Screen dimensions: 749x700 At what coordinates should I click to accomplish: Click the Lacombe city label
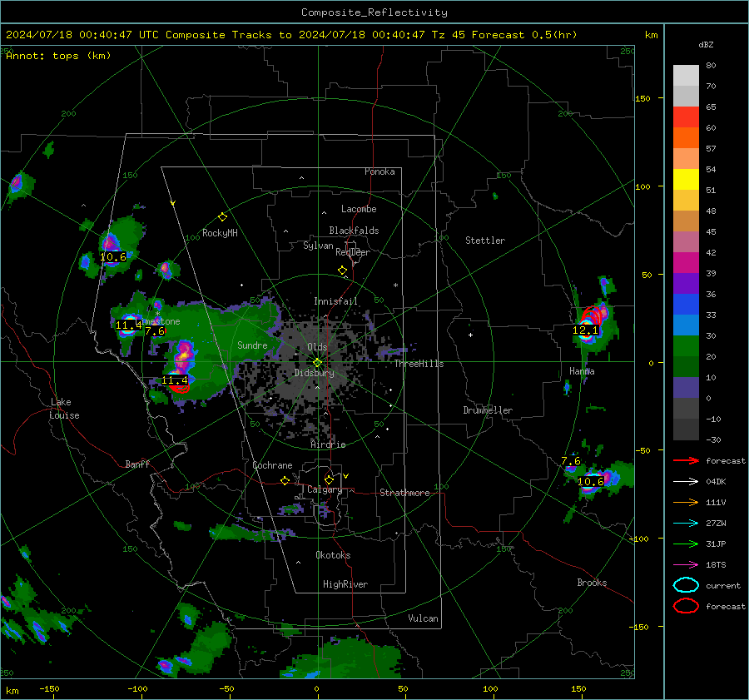(x=359, y=209)
